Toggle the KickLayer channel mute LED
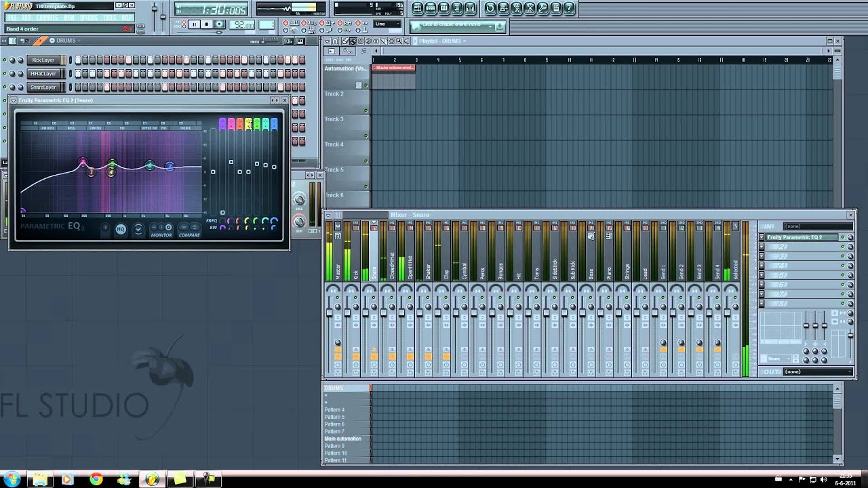The image size is (868, 488). pos(5,60)
